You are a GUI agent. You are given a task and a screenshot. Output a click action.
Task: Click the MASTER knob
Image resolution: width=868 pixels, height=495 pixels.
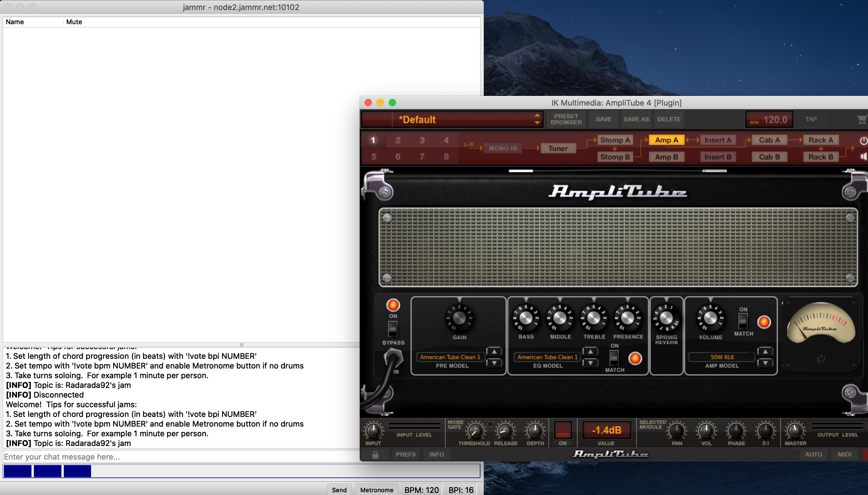point(795,431)
